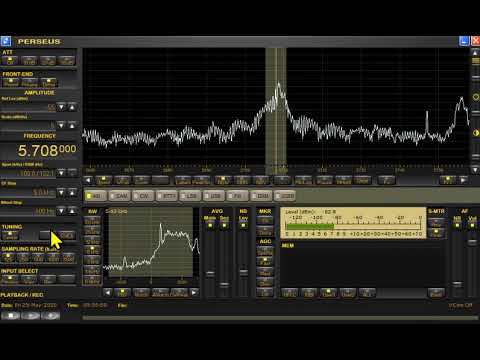Image resolution: width=480 pixels, height=360 pixels.
Task: Shift secondary spectrum left with arrow
Action: pos(107,293)
